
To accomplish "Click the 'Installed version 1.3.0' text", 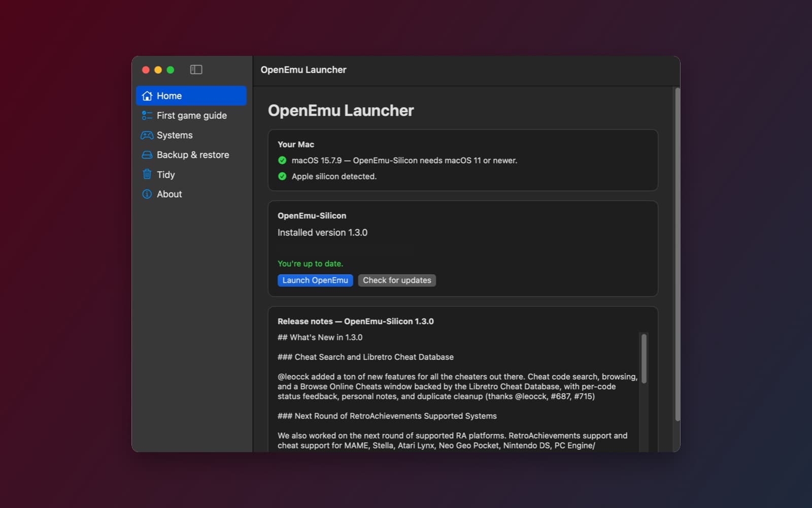I will click(322, 233).
